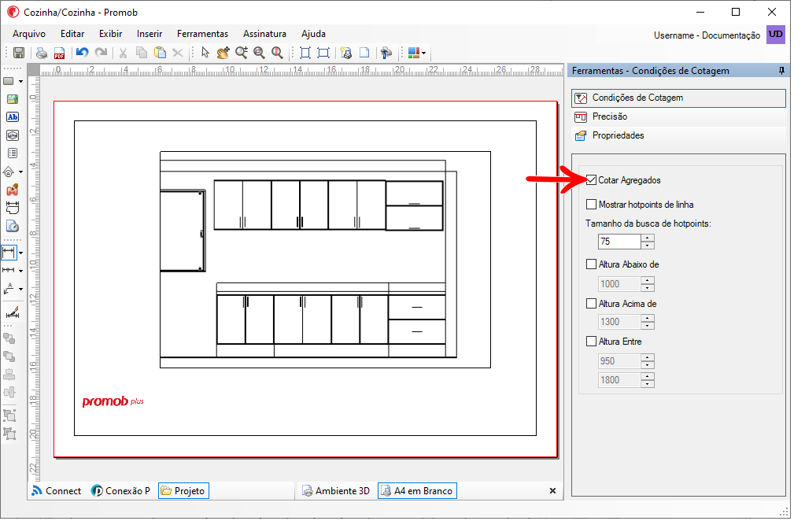Open the Ferramentas menu
The height and width of the screenshot is (532, 805).
click(203, 34)
